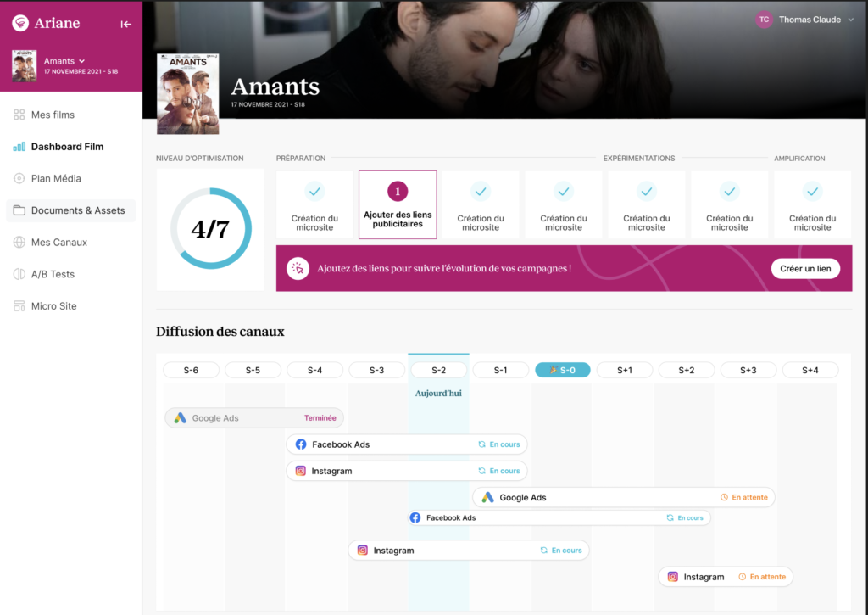Select the S+2 week pill
868x615 pixels.
pyautogui.click(x=687, y=370)
